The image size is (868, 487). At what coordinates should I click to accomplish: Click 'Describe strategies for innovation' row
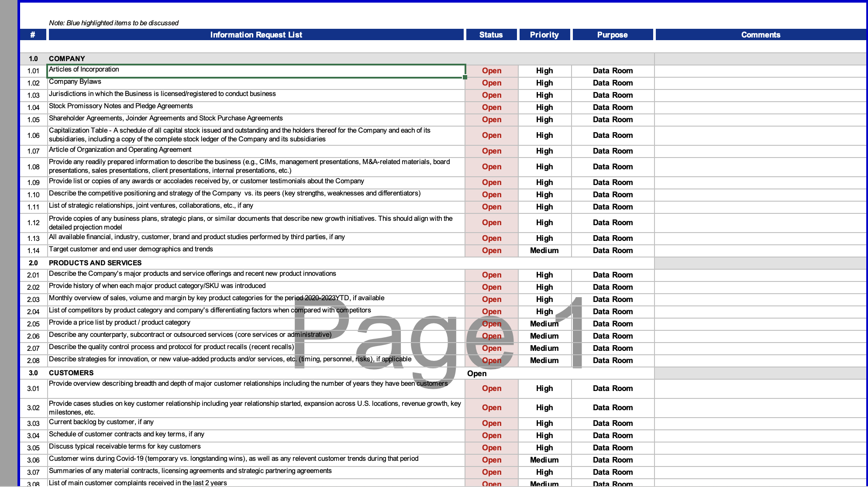pos(256,360)
